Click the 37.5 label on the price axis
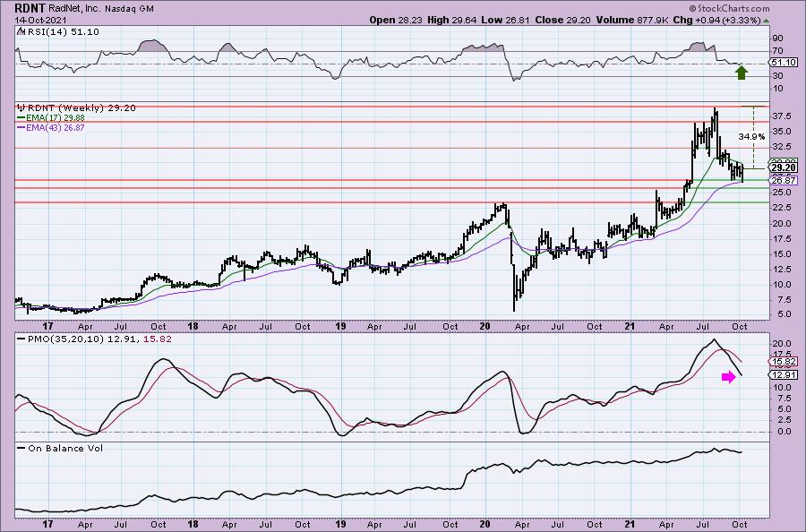This screenshot has height=532, width=806. tap(781, 116)
